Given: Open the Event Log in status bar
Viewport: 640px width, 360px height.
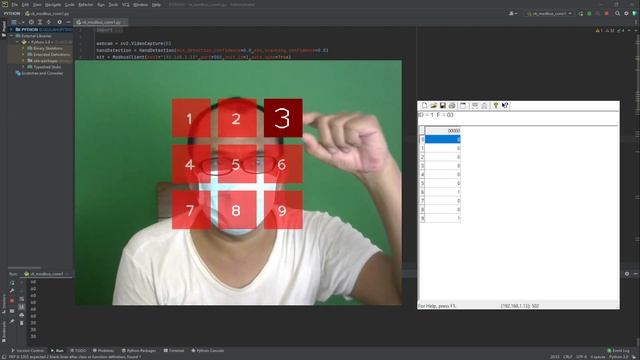Looking at the screenshot, I should pyautogui.click(x=618, y=351).
